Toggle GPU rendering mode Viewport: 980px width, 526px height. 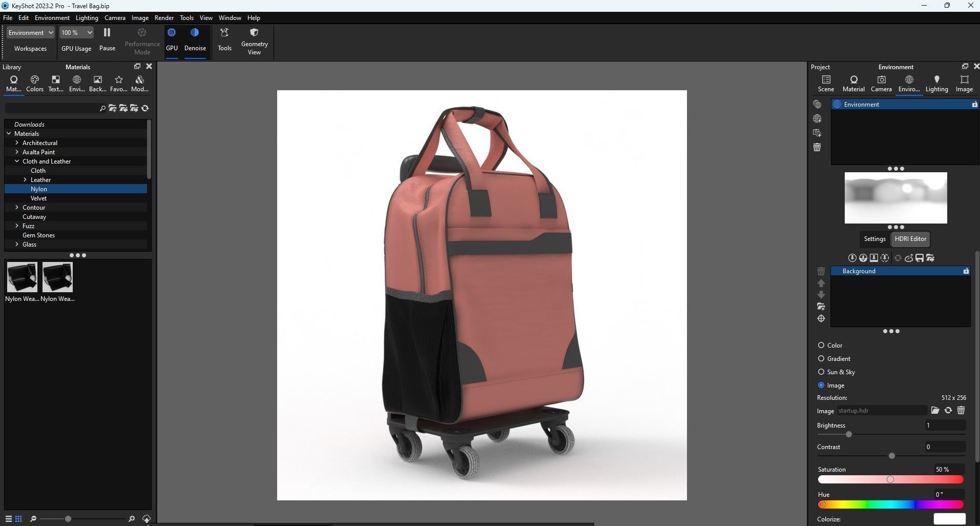pyautogui.click(x=172, y=40)
